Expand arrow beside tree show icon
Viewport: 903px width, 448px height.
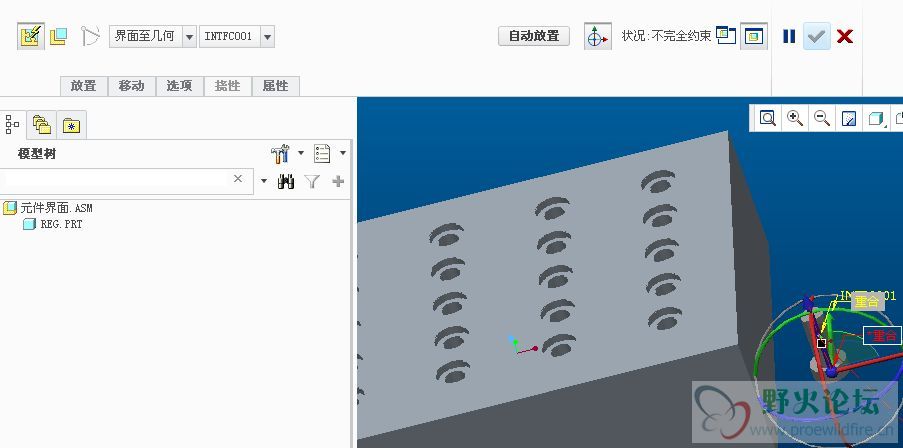coord(343,153)
